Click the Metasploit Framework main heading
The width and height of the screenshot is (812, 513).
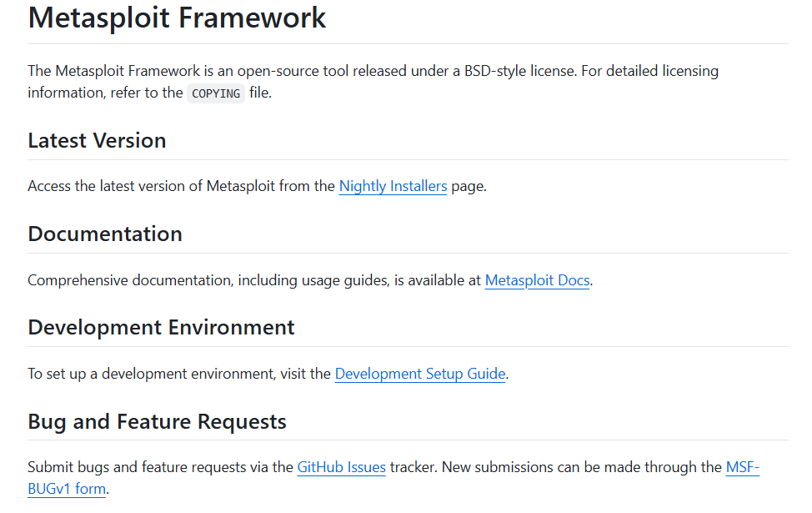(177, 18)
